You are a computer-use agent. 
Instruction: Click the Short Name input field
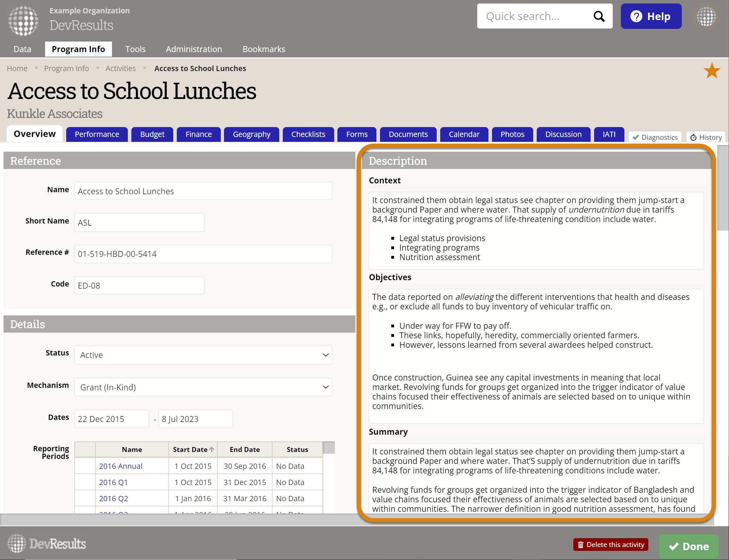(x=139, y=222)
